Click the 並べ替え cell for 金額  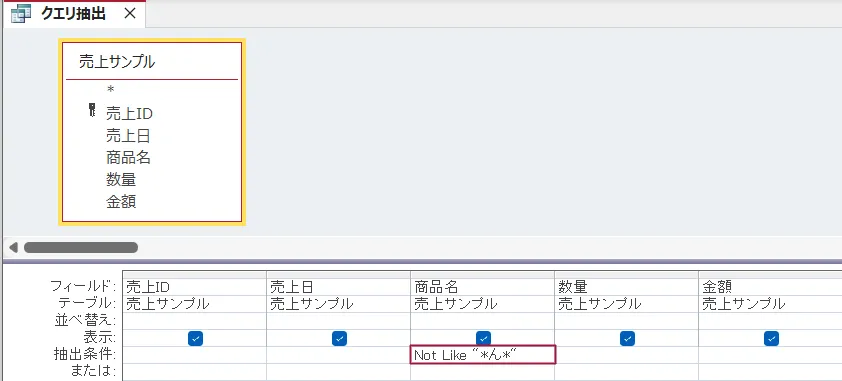point(771,321)
